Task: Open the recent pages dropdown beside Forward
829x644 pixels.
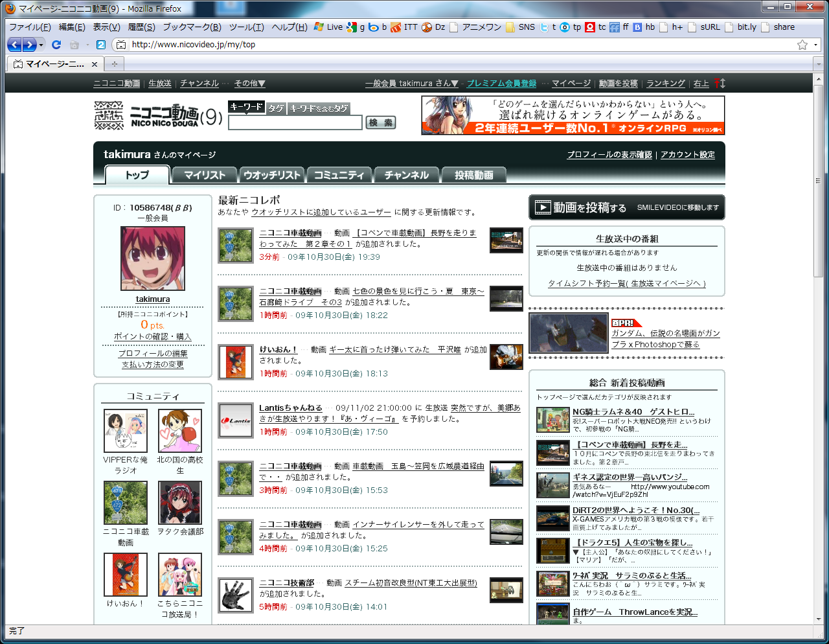Action: point(41,45)
